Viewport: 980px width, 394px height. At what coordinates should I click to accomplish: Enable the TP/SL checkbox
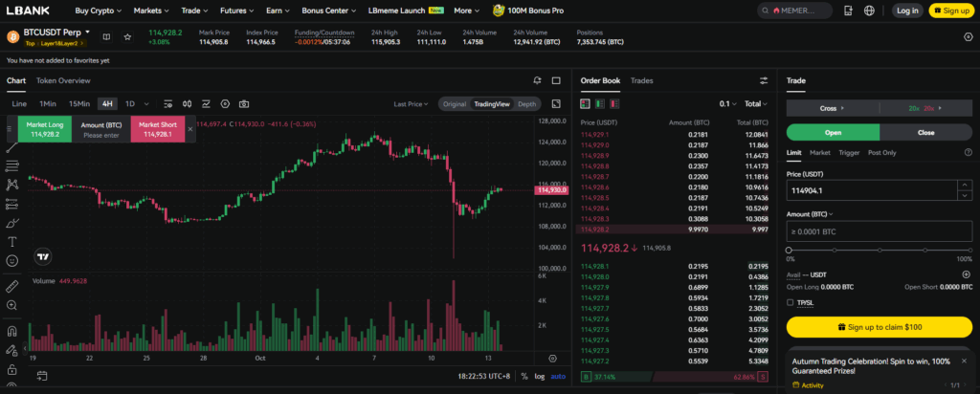click(791, 302)
